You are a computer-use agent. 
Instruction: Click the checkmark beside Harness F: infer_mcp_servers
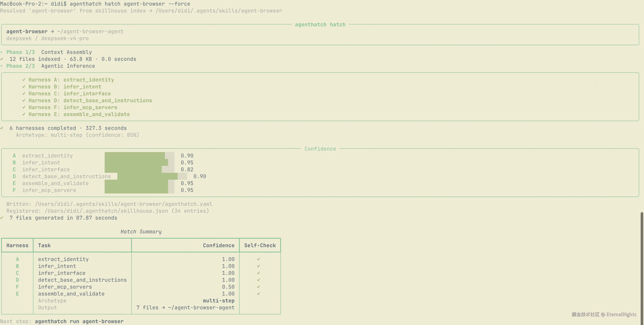24,107
